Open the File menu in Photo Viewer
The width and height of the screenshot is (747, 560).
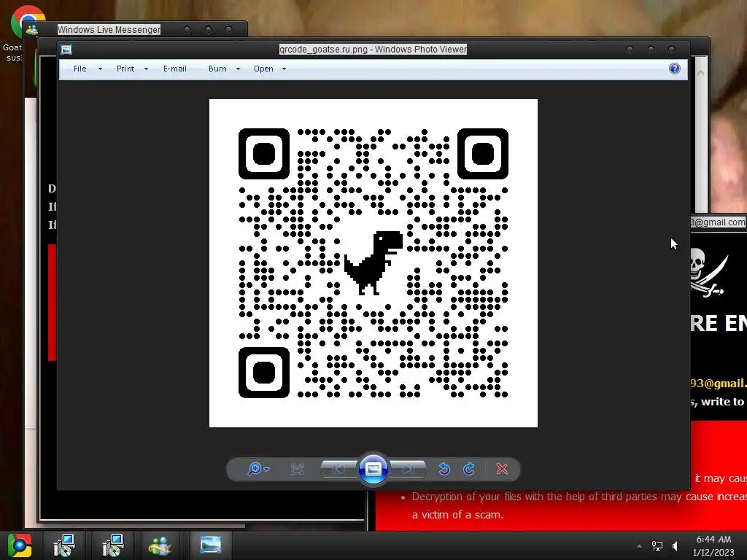pyautogui.click(x=80, y=69)
